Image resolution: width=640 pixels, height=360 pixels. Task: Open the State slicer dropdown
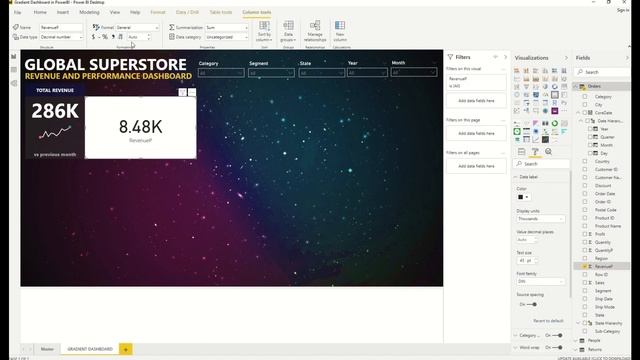[x=321, y=73]
